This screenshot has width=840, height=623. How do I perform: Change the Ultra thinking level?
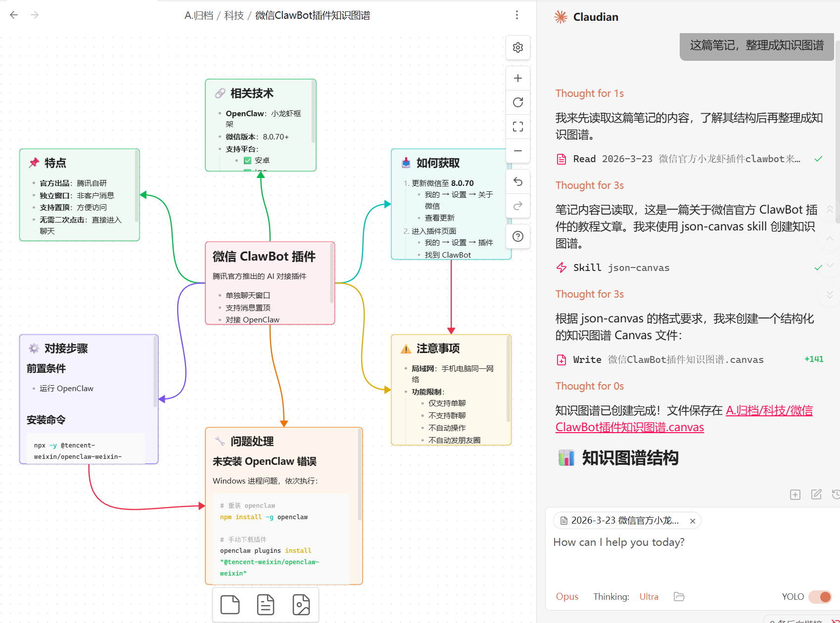[649, 596]
